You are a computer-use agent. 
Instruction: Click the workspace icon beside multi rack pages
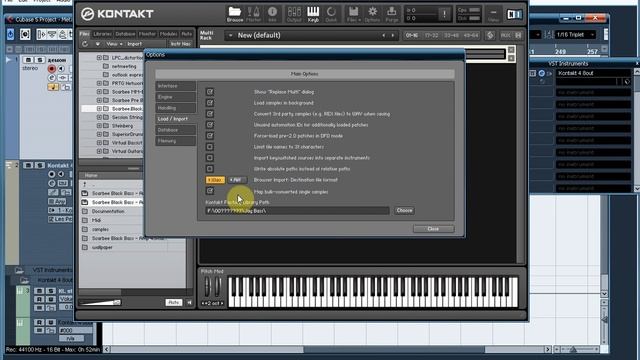490,36
